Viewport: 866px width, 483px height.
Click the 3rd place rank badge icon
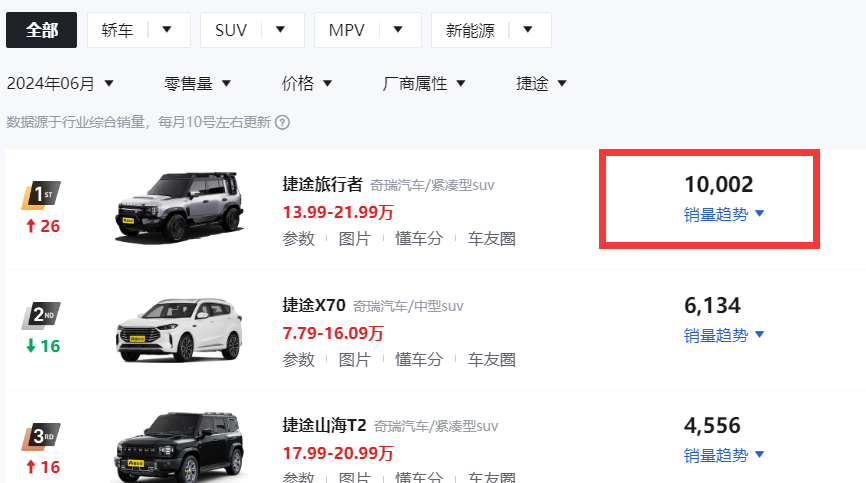(x=41, y=437)
